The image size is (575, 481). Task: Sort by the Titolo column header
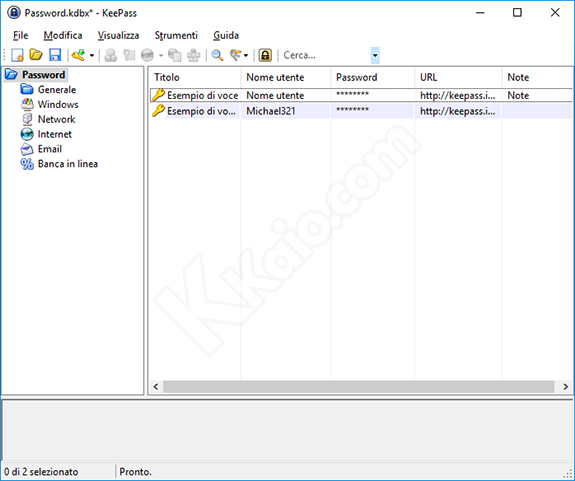195,77
